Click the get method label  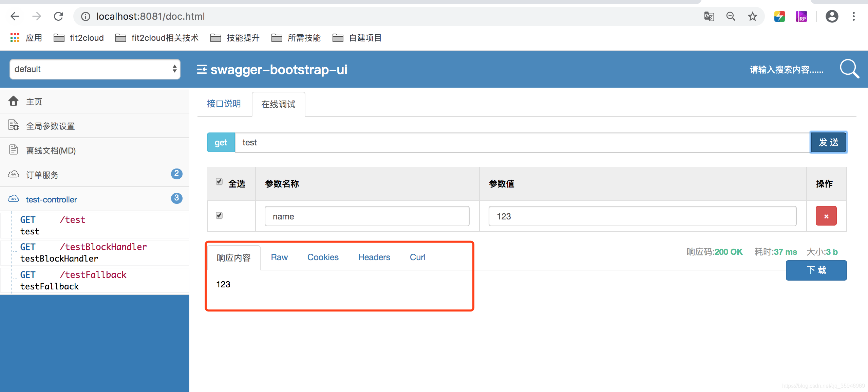coord(221,142)
